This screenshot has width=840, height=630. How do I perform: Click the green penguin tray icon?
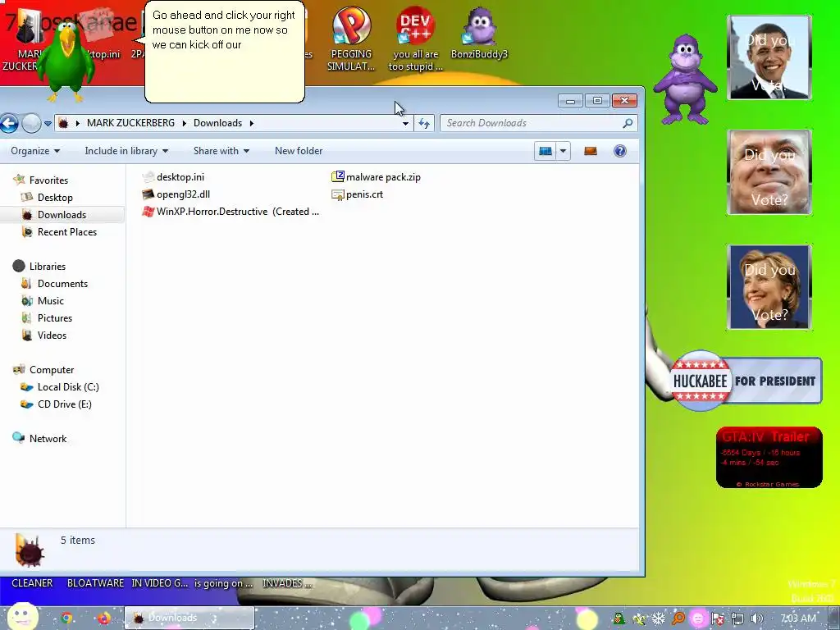click(x=619, y=619)
